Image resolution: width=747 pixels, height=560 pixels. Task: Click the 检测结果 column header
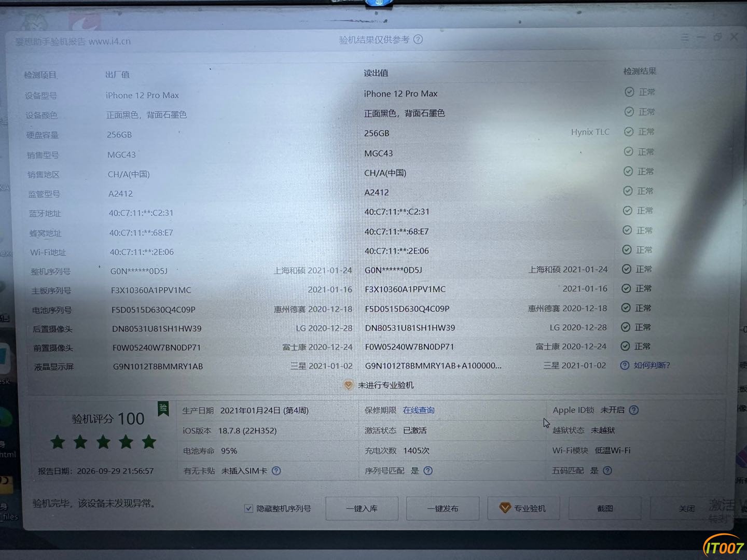pyautogui.click(x=640, y=71)
